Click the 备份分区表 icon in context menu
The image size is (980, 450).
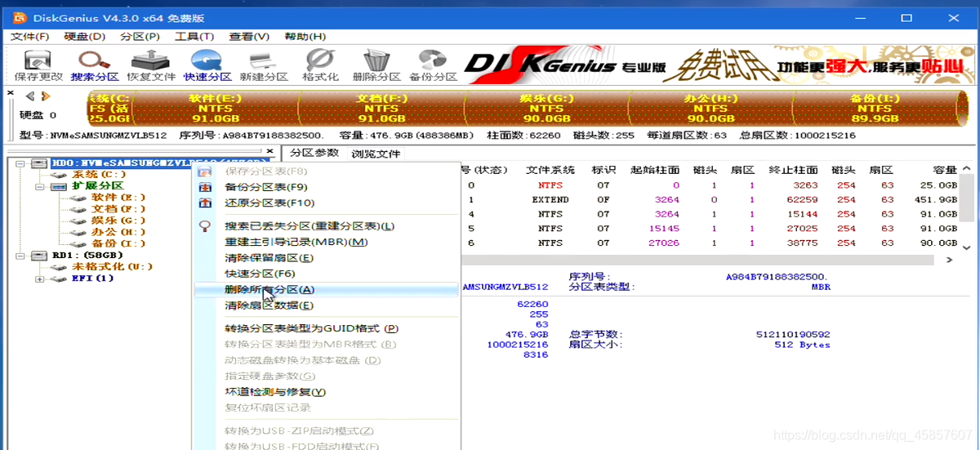point(205,187)
